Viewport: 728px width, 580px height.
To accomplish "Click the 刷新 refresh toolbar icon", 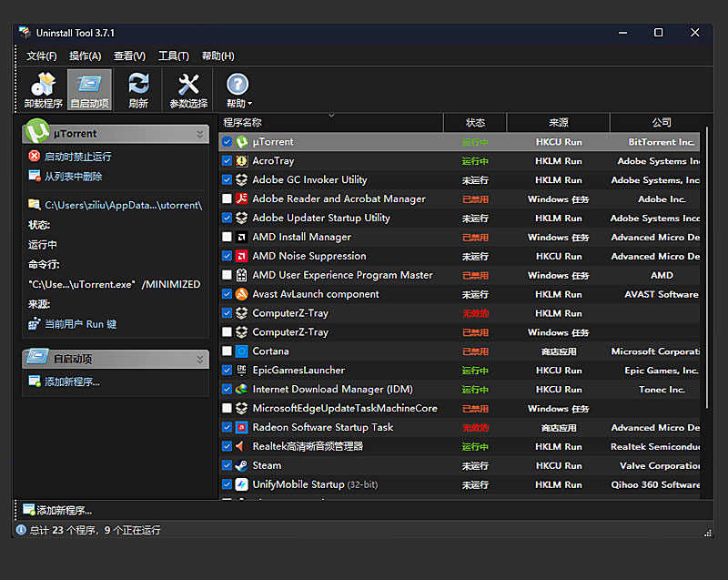I will [138, 85].
